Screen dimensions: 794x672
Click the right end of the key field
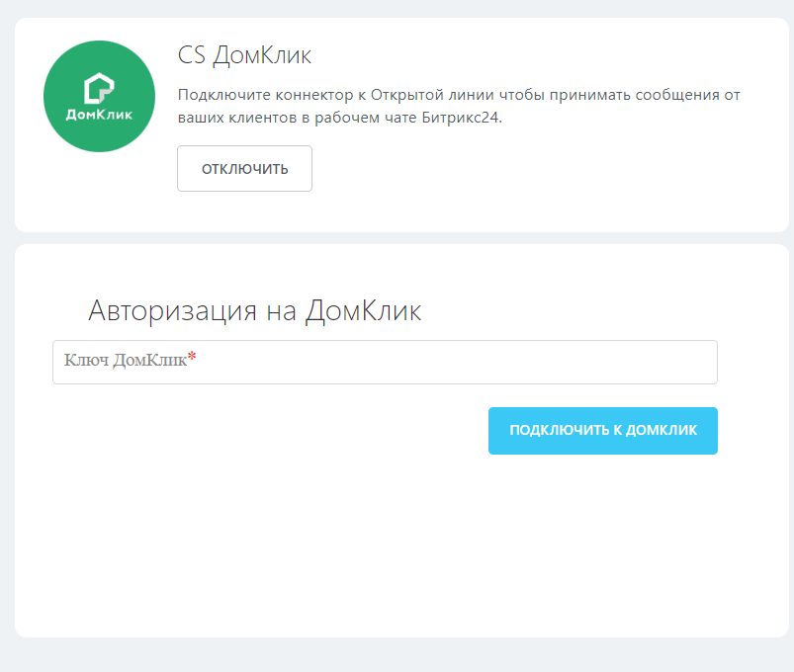(692, 363)
